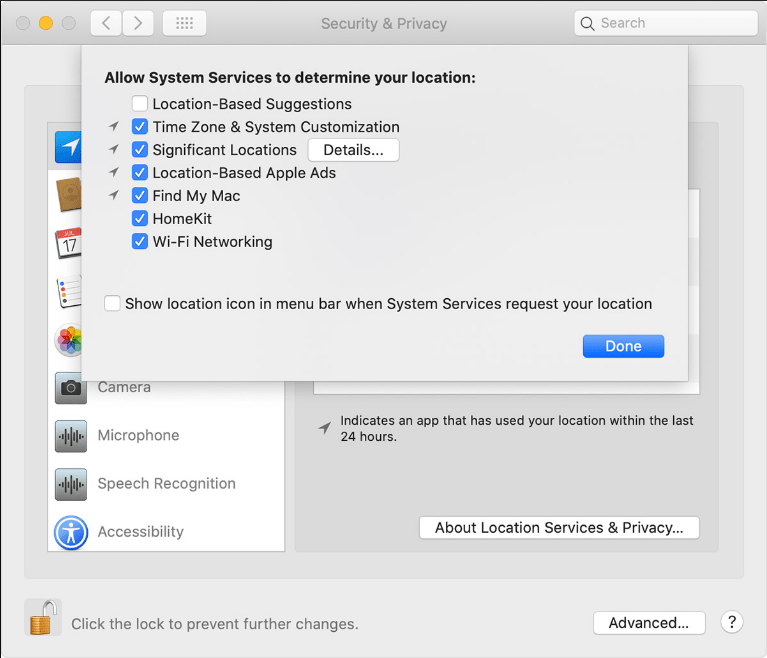Click location arrow beside Time Zone row

(x=114, y=126)
